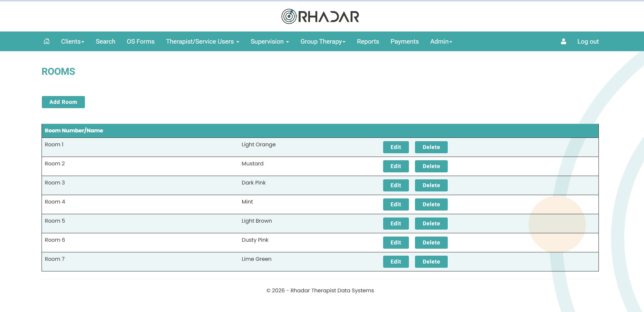Delete Room 6 Dusty Pink

431,243
